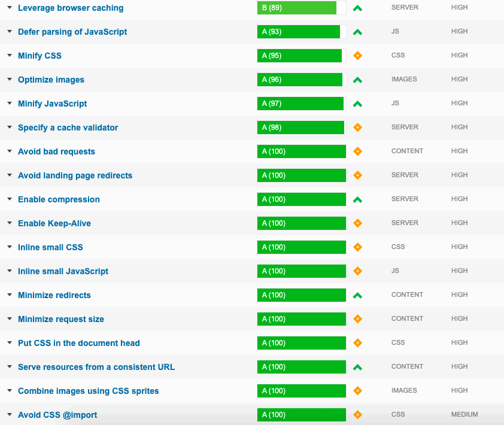Viewport: 504px width, 425px height.
Task: Click the green up arrow for Serve resources from consistent URL
Action: pos(357,367)
